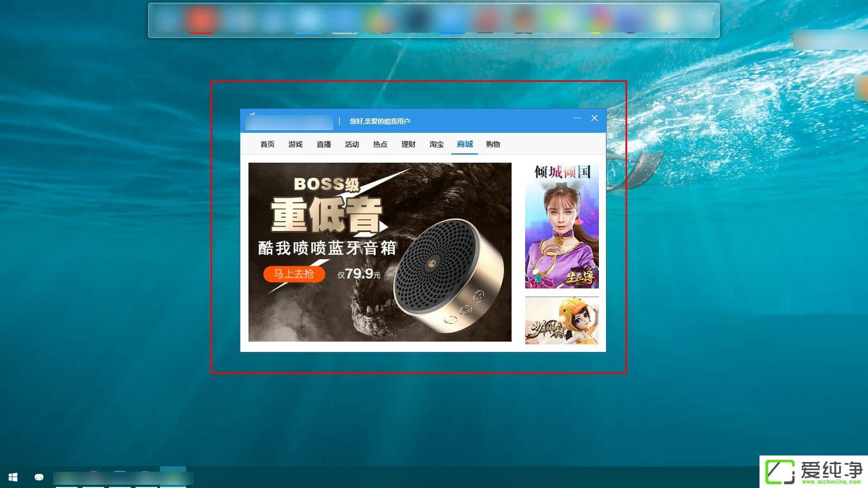868x488 pixels.
Task: Click the 仅79.9元 price text
Action: [359, 274]
